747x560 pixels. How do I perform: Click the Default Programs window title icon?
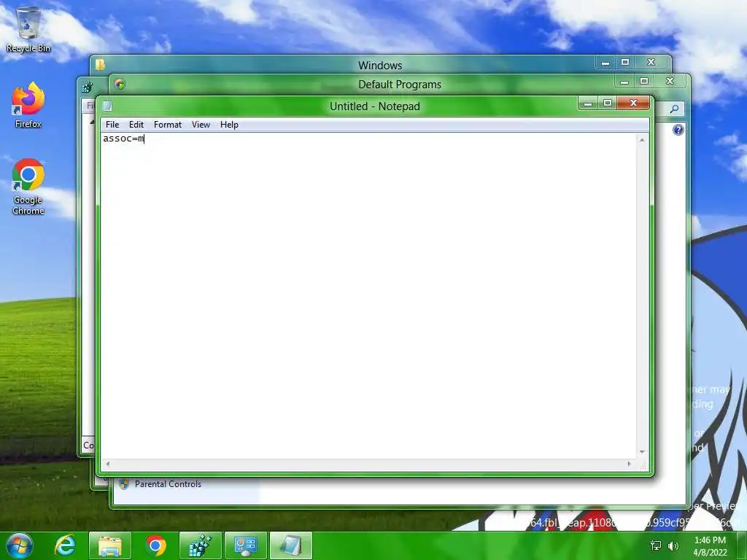coord(120,85)
